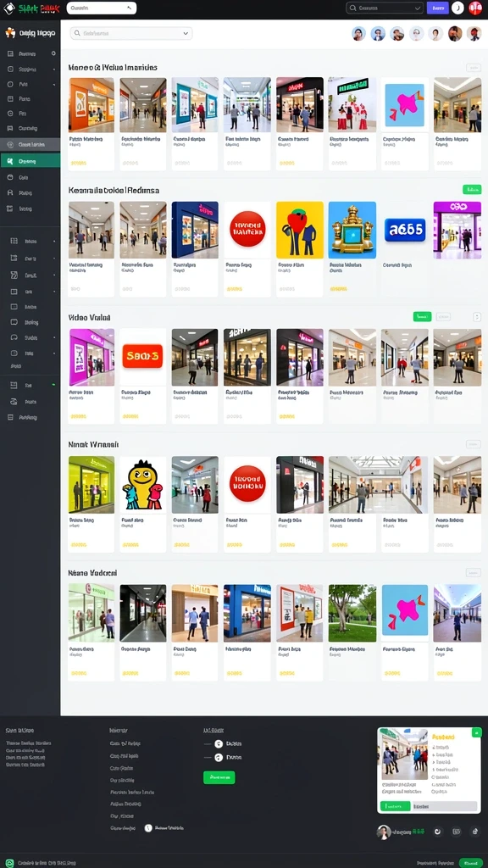The width and height of the screenshot is (488, 868).
Task: Click the gray highlighted sidebar item above green one
Action: [x=30, y=144]
